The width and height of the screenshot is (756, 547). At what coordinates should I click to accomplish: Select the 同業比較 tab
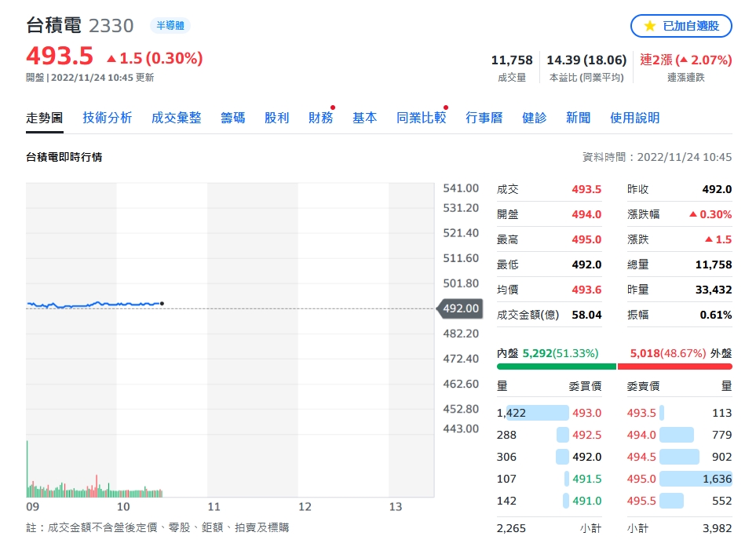coord(421,118)
